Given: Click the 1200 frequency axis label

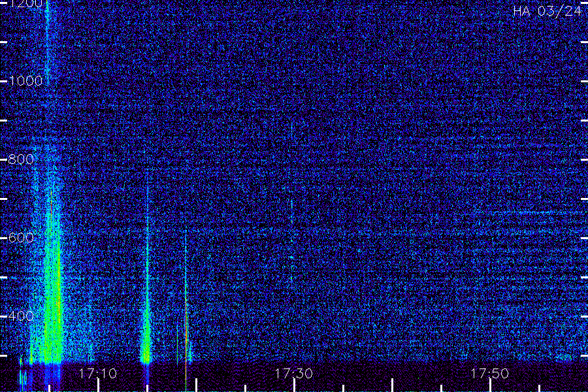Looking at the screenshot, I should coord(25,3).
